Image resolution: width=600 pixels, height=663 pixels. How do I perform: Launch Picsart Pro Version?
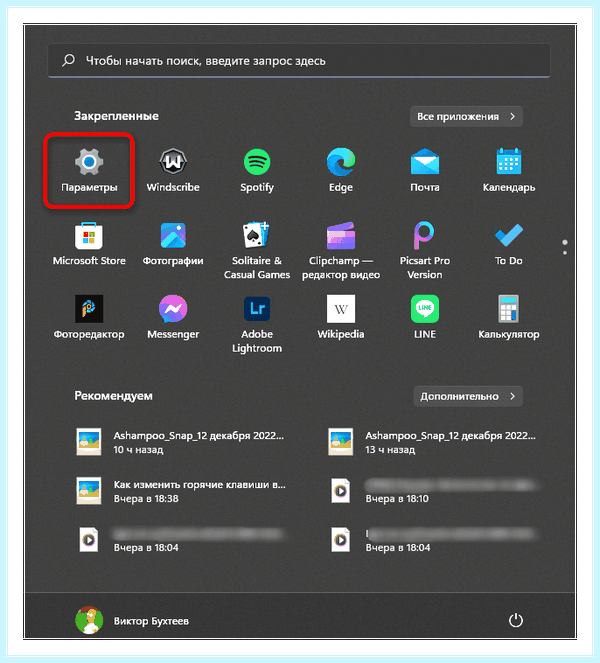click(425, 250)
